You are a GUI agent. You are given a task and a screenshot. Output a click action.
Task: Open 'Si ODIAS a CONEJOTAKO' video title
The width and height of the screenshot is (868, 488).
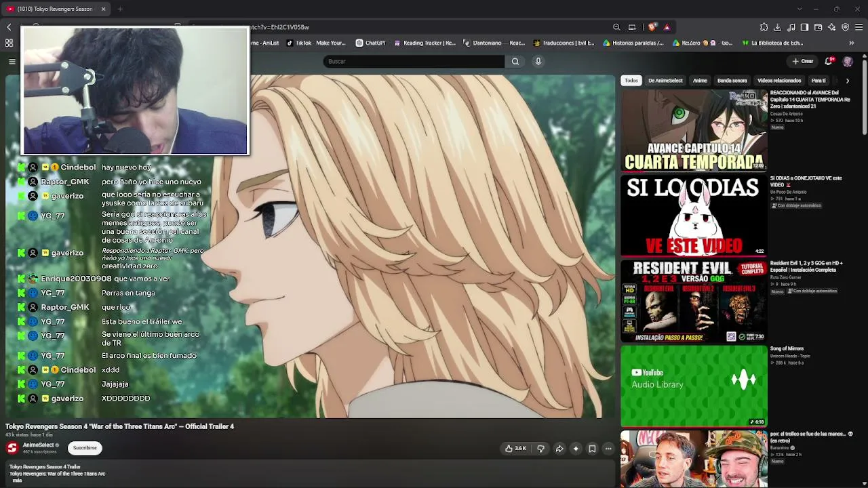(806, 181)
